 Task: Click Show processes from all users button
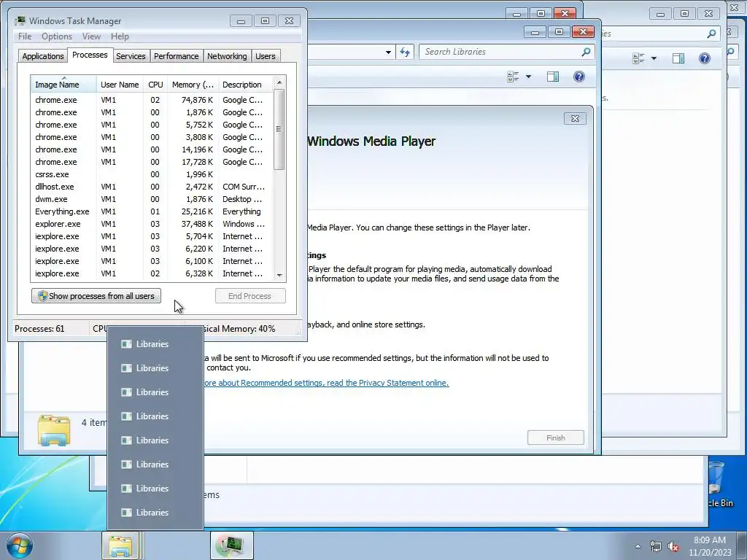pyautogui.click(x=96, y=296)
